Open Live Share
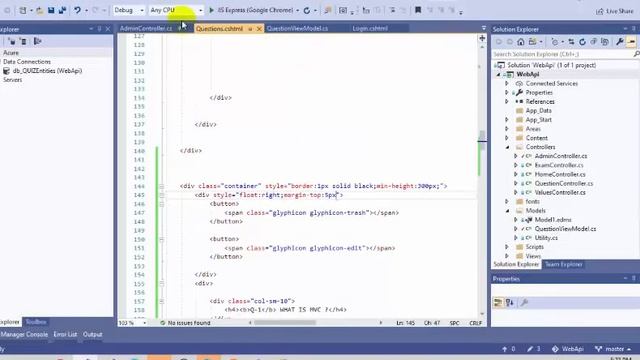This screenshot has width=640, height=360. coord(615,11)
